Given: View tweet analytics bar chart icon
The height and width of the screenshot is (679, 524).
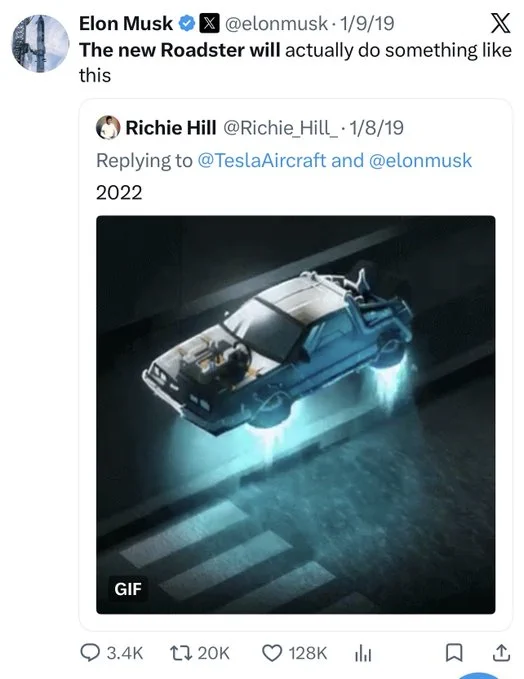Looking at the screenshot, I should pyautogui.click(x=363, y=653).
